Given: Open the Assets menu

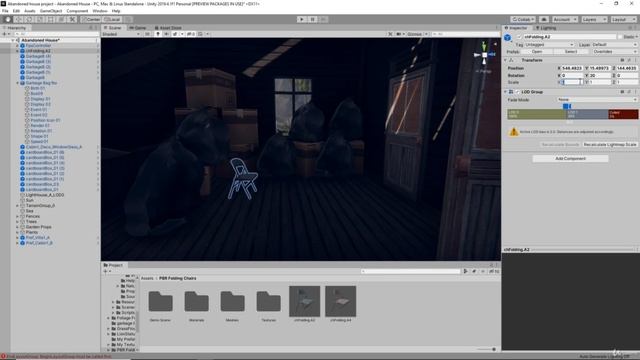Looking at the screenshot, I should (x=30, y=11).
